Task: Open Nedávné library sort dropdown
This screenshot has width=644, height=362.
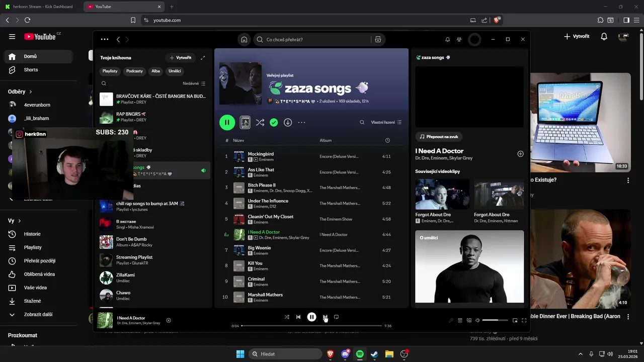Action: click(x=194, y=83)
